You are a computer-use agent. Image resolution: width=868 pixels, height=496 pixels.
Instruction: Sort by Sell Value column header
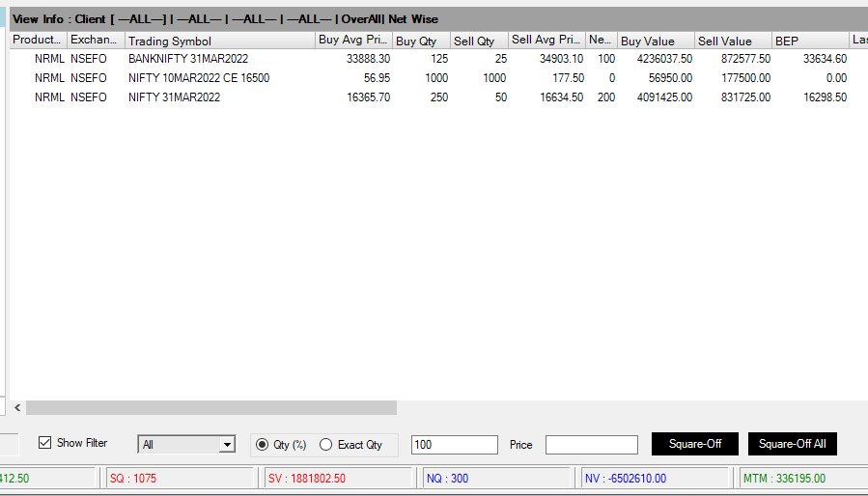(734, 41)
